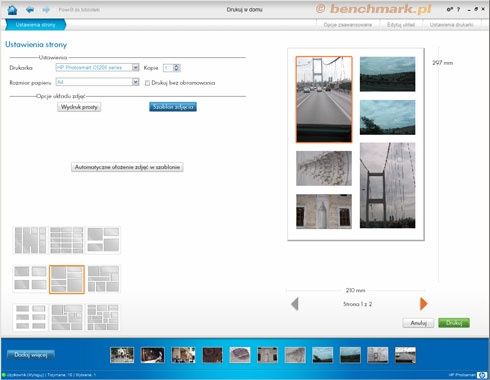Choose the eight small photos grid template

[x=30, y=317]
